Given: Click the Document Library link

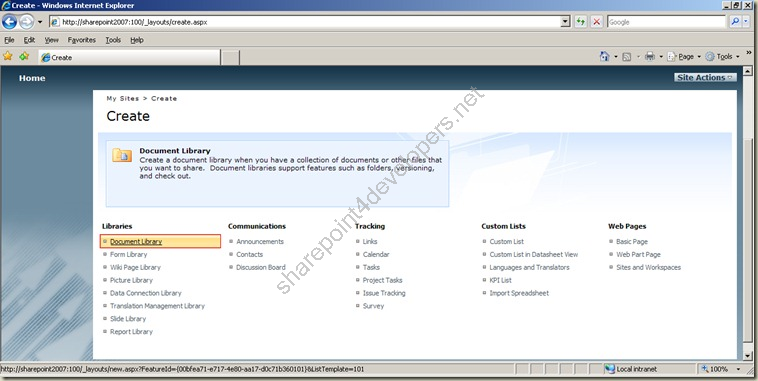Looking at the screenshot, I should (136, 241).
